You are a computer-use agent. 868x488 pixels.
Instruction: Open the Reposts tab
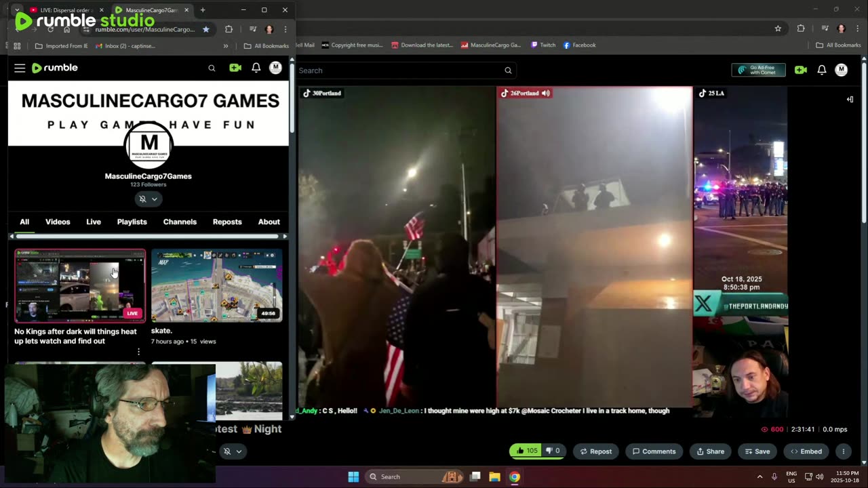tap(227, 222)
